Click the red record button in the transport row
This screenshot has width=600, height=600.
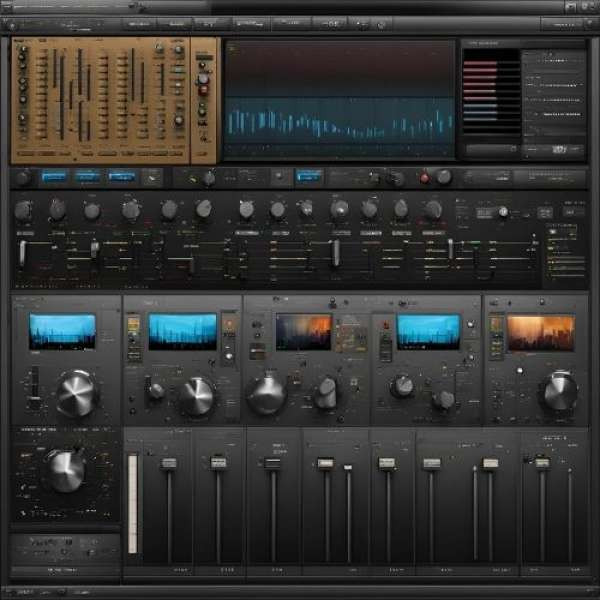(424, 178)
